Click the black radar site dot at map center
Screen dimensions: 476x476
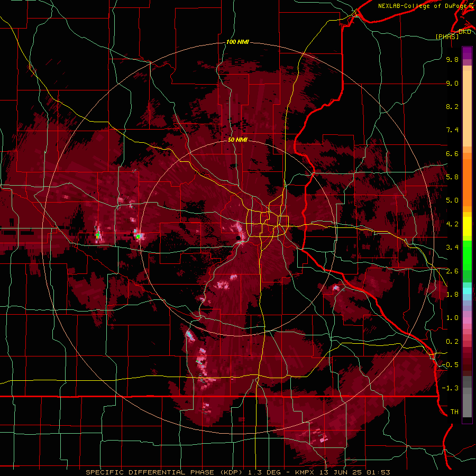238,237
